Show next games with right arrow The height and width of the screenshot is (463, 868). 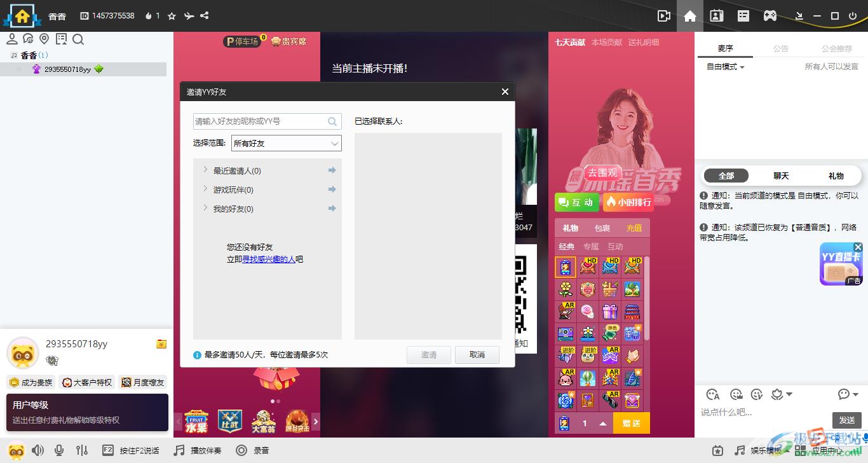[316, 421]
